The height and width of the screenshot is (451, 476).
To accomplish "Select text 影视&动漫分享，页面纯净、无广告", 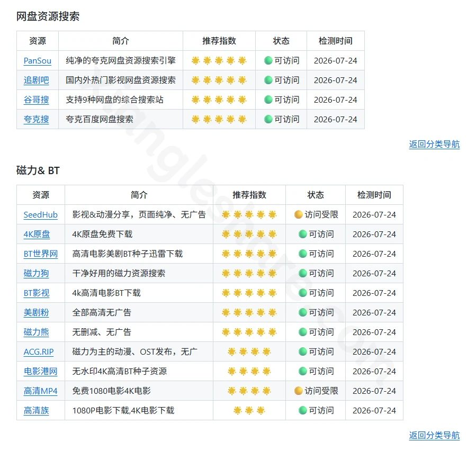I will point(139,214).
